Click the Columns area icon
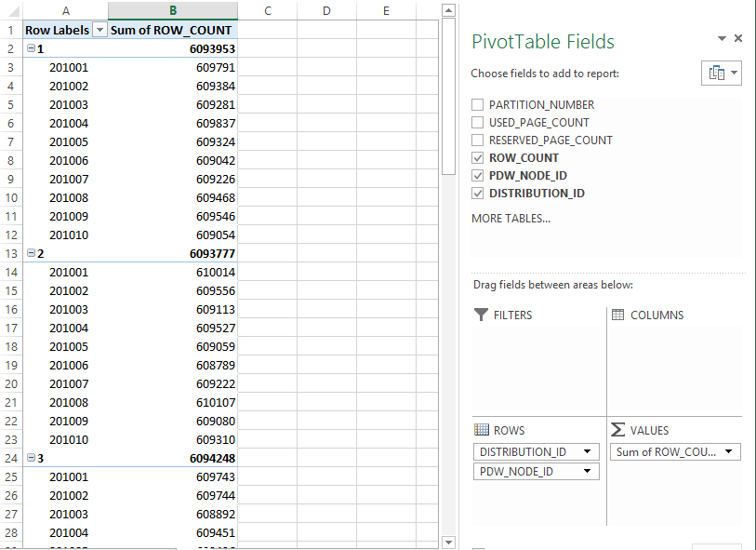 pyautogui.click(x=617, y=315)
